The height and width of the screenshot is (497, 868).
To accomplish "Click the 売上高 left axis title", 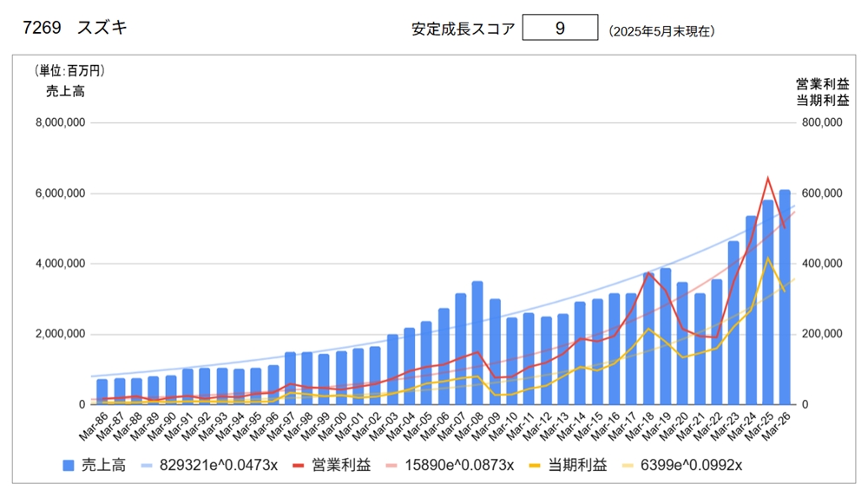I will click(65, 91).
